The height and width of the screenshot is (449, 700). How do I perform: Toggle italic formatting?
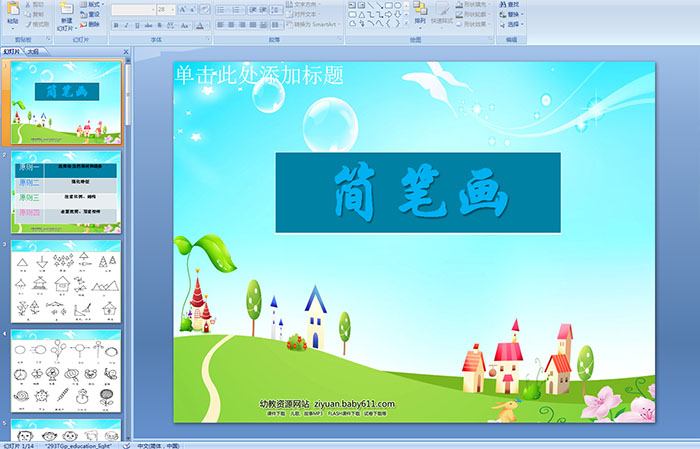(x=126, y=25)
